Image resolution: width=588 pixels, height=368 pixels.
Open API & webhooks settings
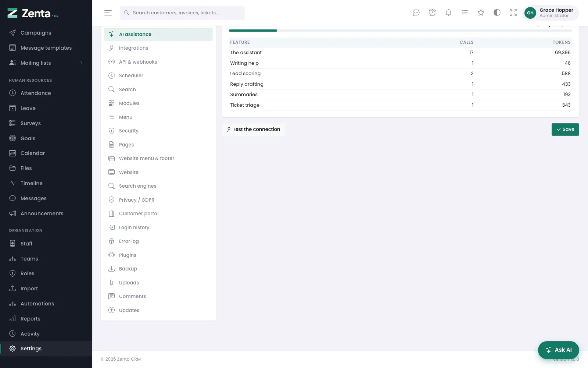click(158, 62)
